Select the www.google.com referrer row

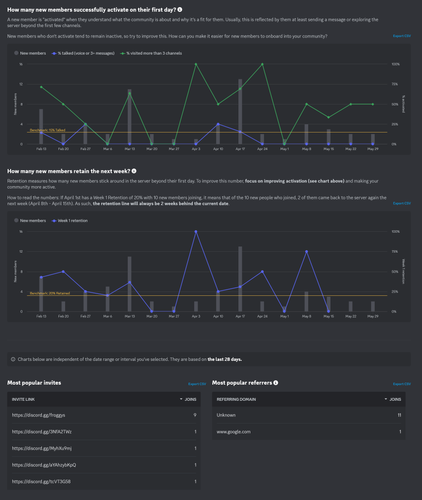[x=309, y=432]
